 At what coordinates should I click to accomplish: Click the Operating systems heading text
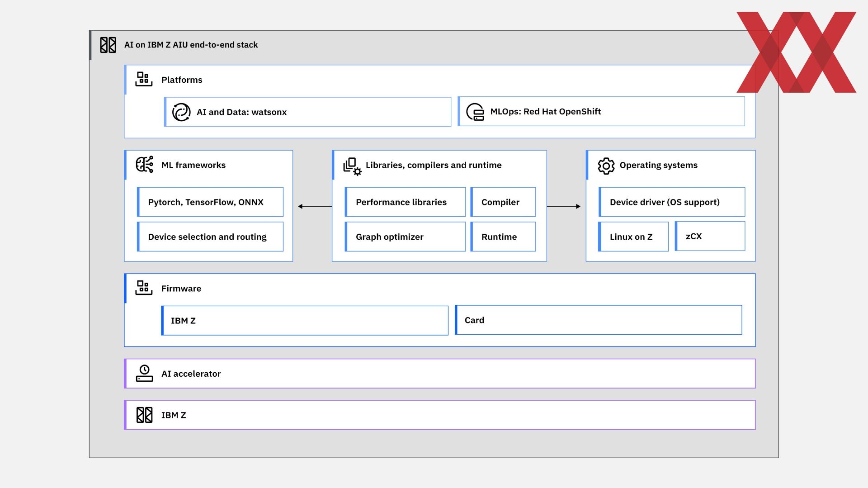(659, 165)
